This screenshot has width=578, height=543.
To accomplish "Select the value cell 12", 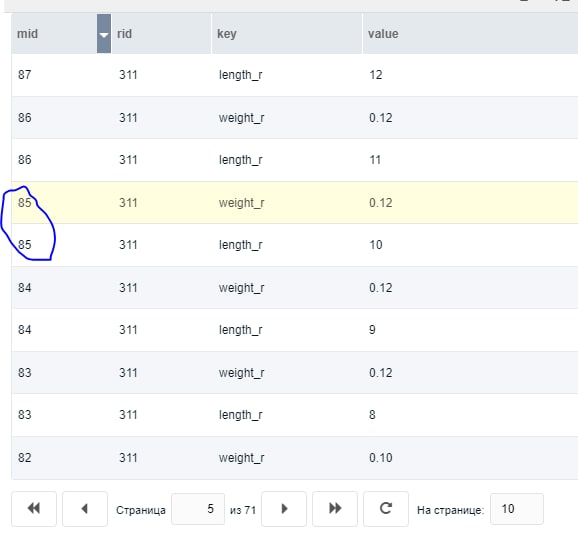I will [376, 75].
